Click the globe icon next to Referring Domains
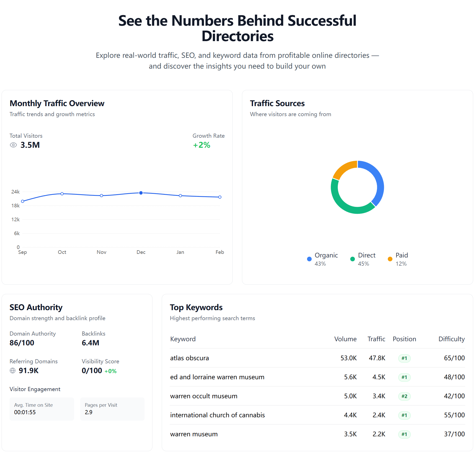Viewport: 476px width, 453px height. click(x=13, y=371)
